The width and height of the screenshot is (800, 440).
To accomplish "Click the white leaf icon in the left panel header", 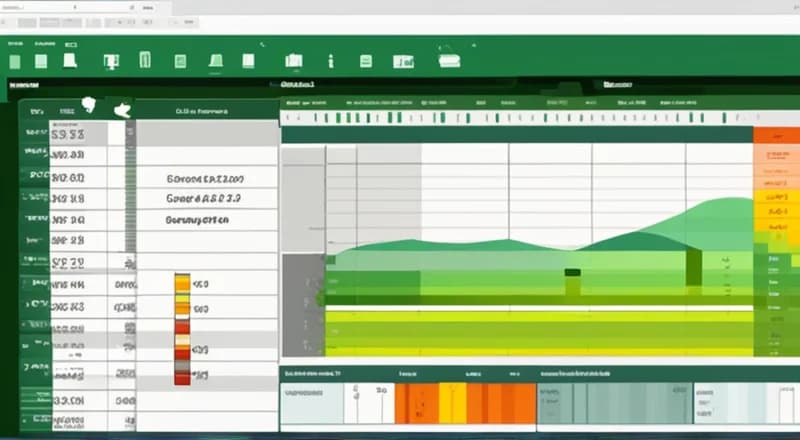I will (x=90, y=104).
